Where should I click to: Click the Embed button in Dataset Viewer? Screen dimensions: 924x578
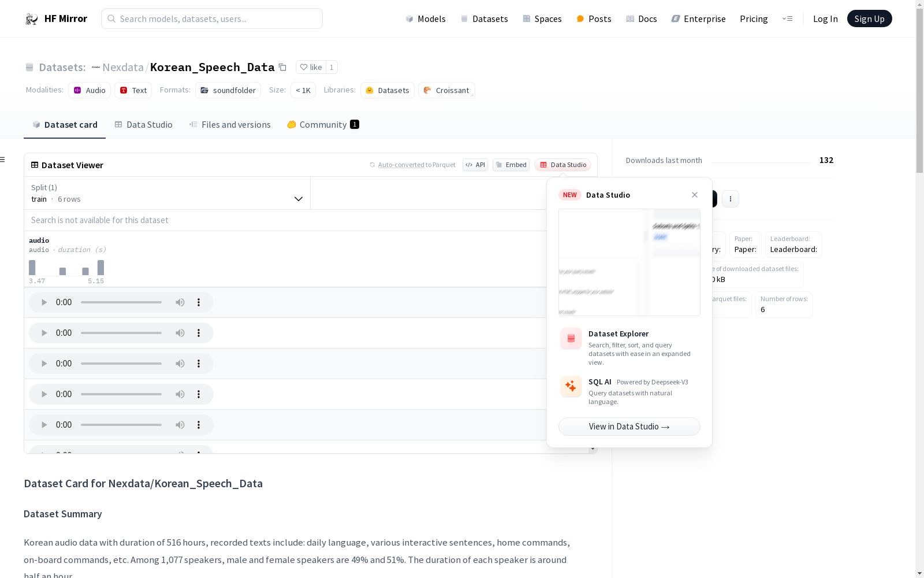point(511,165)
